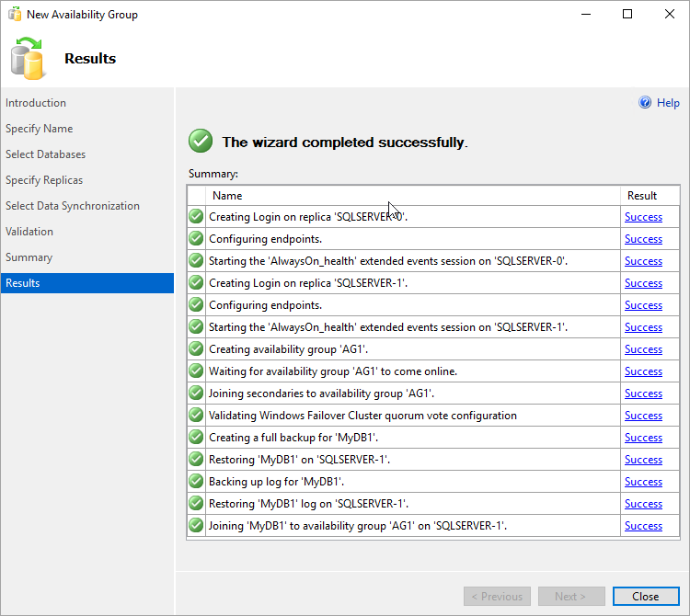The image size is (690, 616).
Task: Click the large green wizard completed checkmark
Action: [x=201, y=142]
